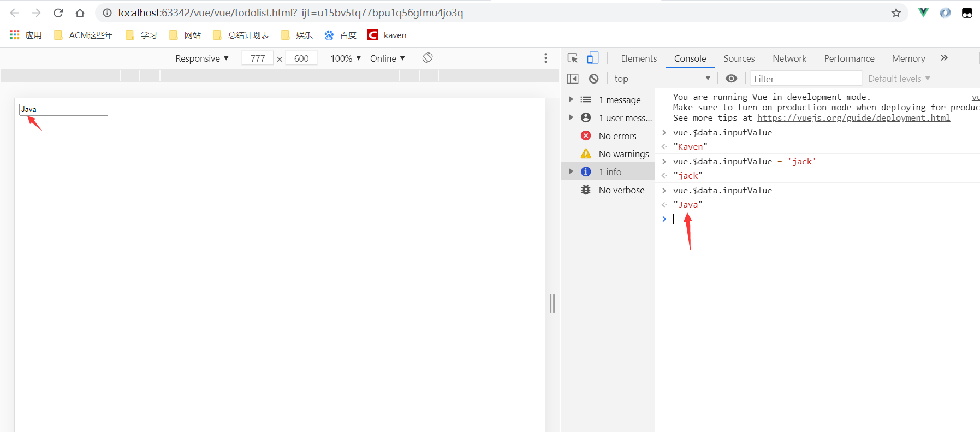The image size is (980, 432).
Task: Rotate the device viewport orientation
Action: [x=427, y=58]
